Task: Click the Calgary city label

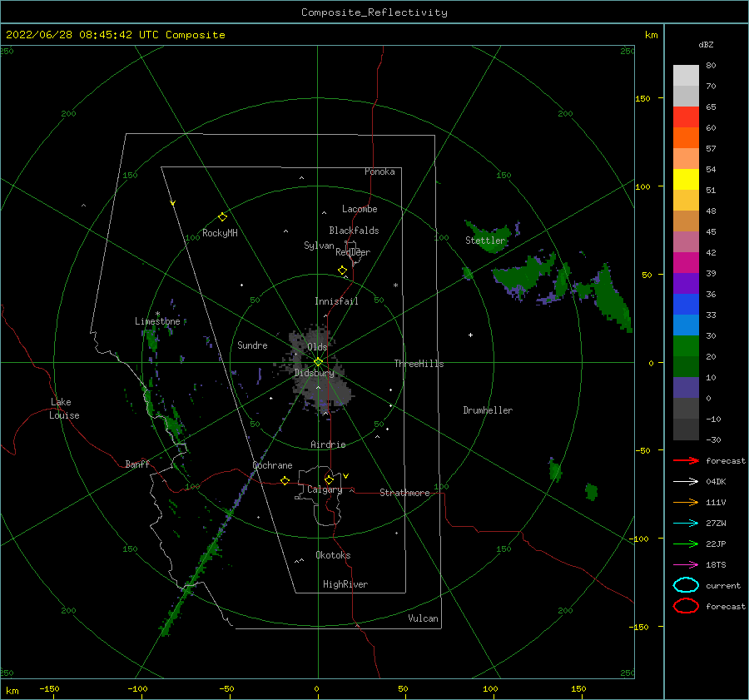Action: click(325, 489)
